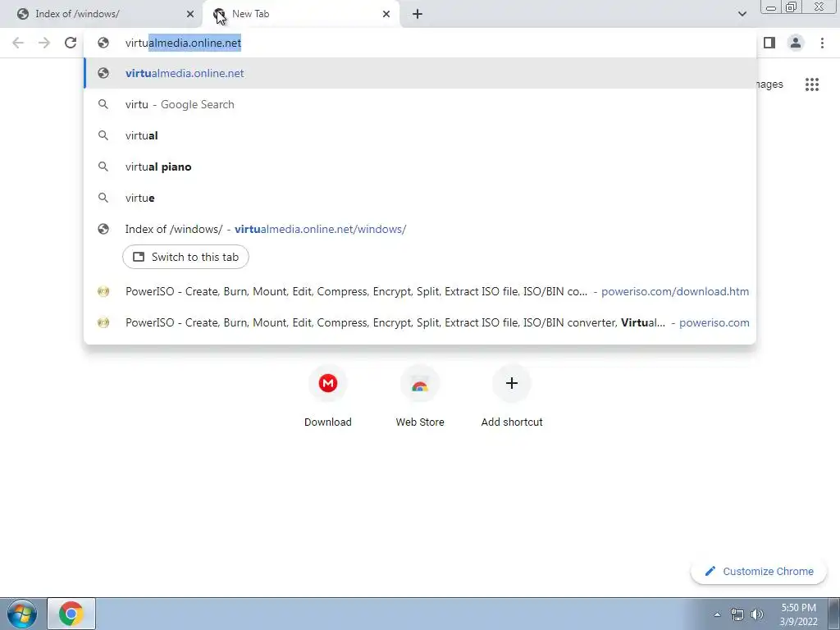Open the Index of /windows/ suggestion entry
The image size is (840, 630).
pyautogui.click(x=420, y=229)
